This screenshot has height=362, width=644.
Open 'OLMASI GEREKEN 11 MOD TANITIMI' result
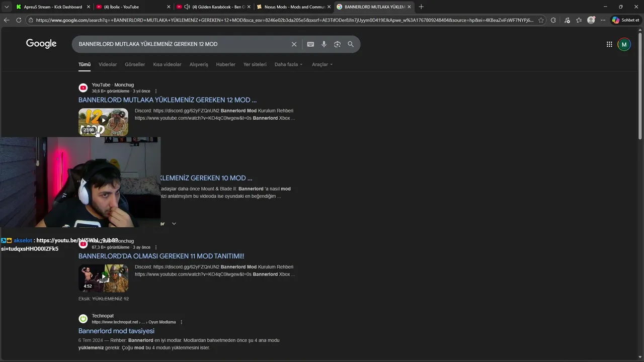click(161, 256)
